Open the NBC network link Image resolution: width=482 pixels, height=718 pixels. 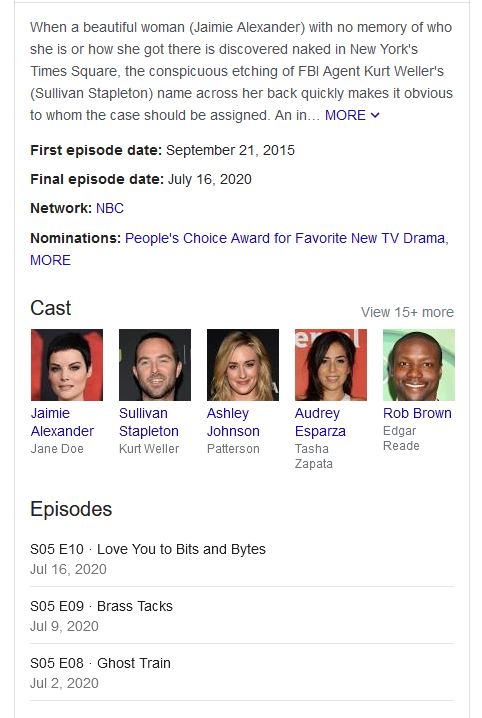click(110, 208)
